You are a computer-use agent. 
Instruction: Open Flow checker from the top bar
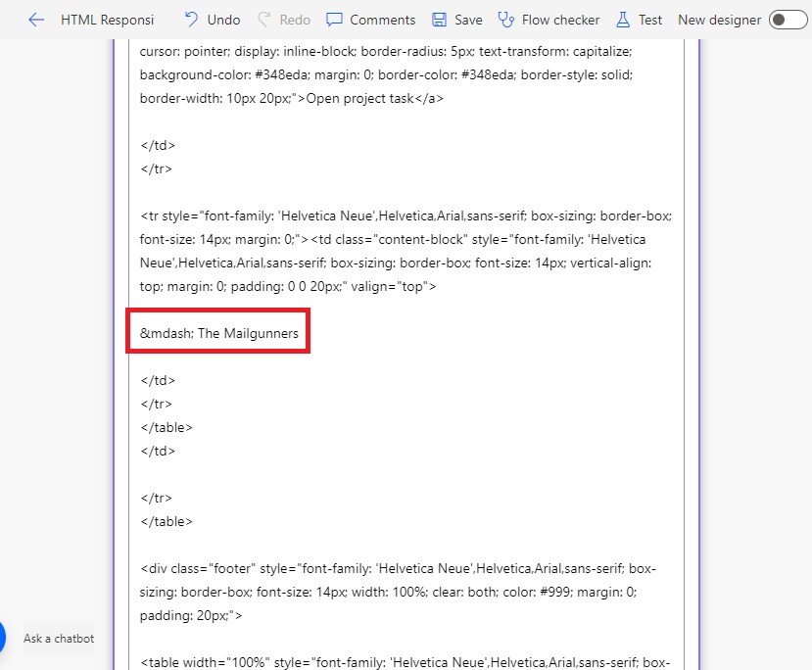tap(559, 19)
